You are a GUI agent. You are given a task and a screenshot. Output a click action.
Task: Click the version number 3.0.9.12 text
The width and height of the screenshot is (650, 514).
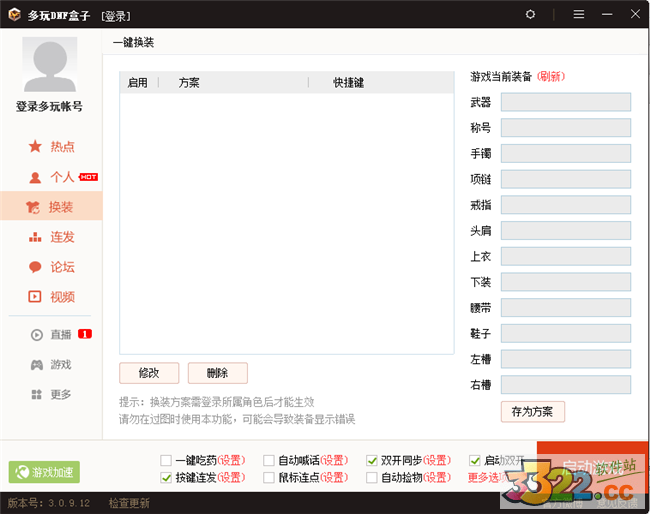click(x=69, y=503)
